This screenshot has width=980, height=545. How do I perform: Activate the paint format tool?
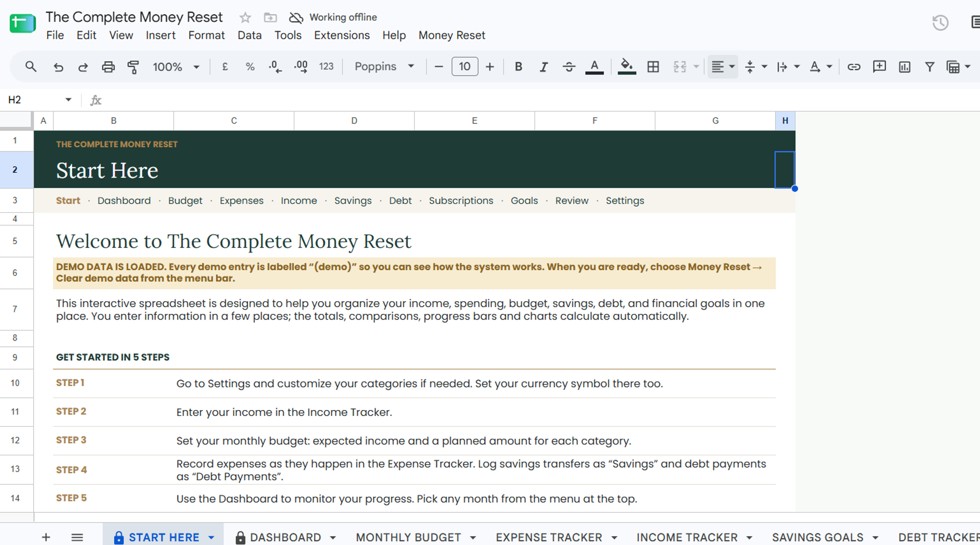pos(133,67)
